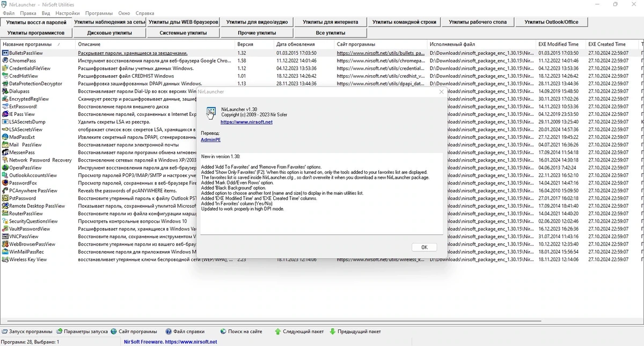Open https://www.nirsoft.net link in dialog
Screen dimensions: 644x346
tap(246, 122)
